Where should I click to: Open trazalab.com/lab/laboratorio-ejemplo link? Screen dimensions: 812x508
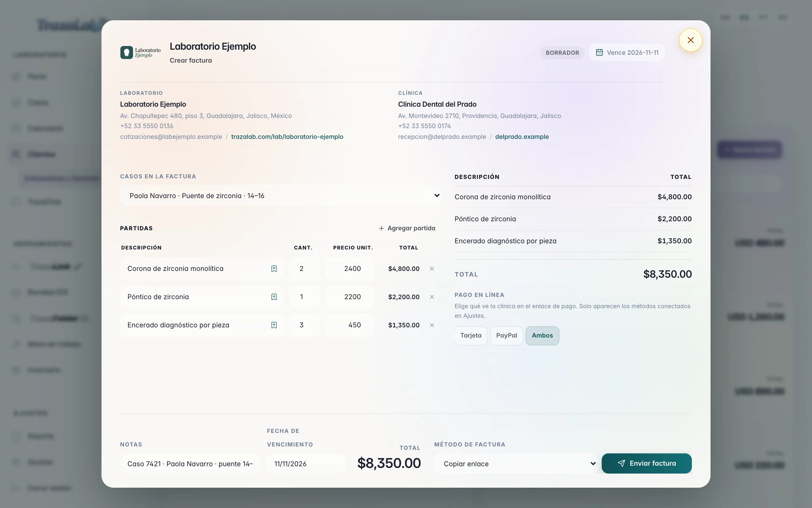287,137
